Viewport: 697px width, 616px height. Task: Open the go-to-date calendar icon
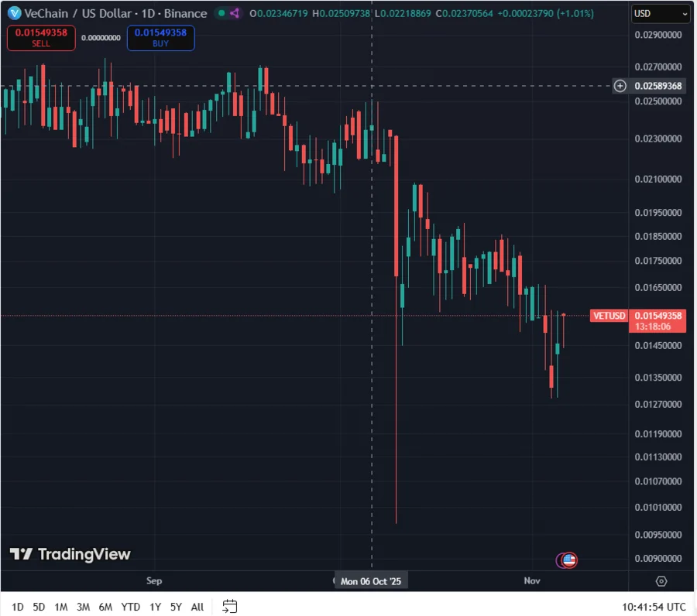[229, 606]
